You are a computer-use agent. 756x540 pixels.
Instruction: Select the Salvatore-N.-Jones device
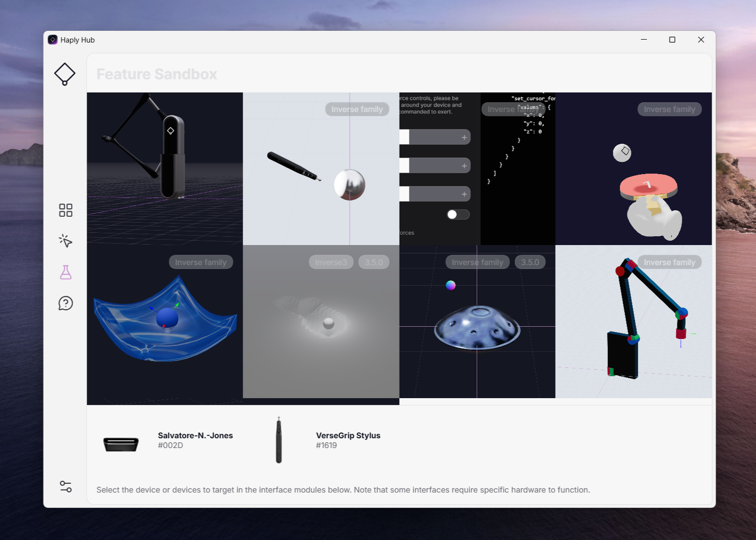(x=195, y=440)
